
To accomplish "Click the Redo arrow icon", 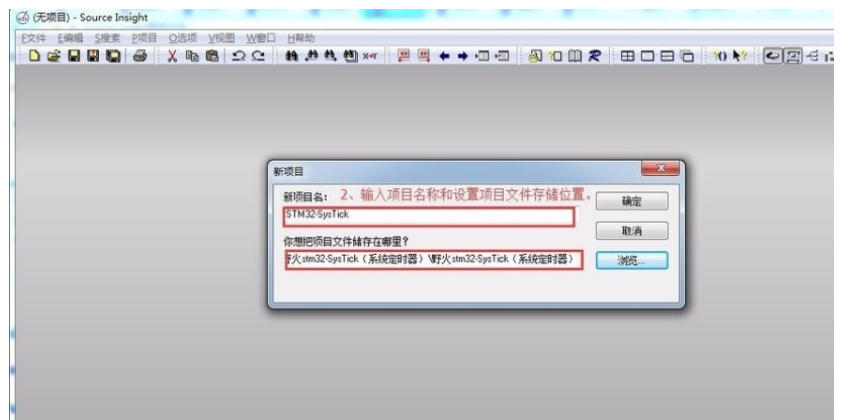I will pos(259,56).
